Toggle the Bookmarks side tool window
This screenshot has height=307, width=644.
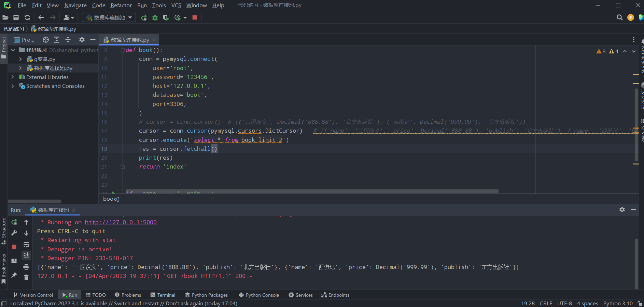click(x=4, y=269)
